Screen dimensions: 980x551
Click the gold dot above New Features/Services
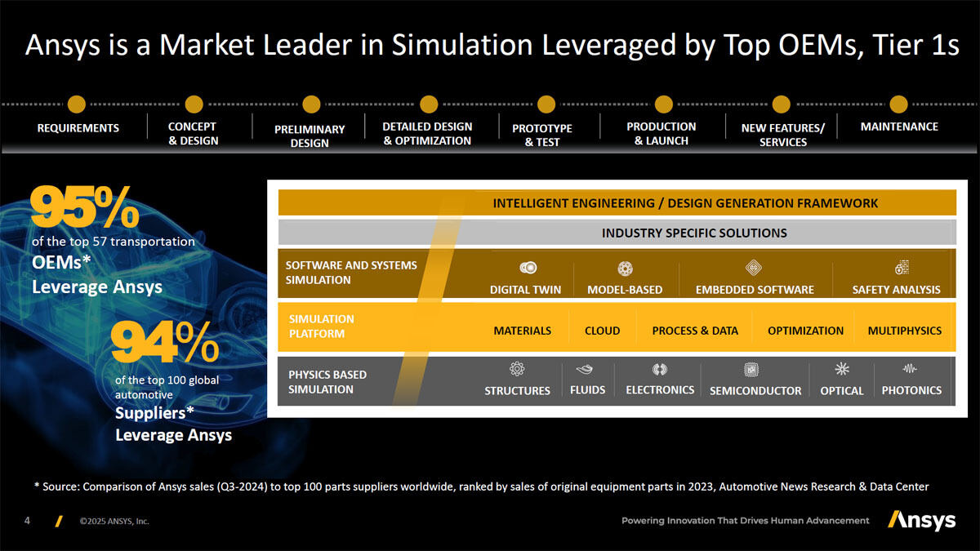coord(782,104)
